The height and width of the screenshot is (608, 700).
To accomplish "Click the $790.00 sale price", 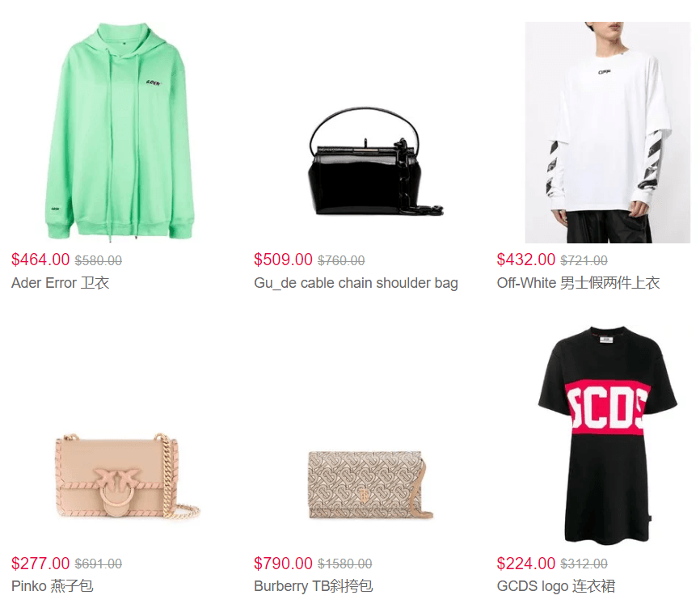I will [283, 564].
